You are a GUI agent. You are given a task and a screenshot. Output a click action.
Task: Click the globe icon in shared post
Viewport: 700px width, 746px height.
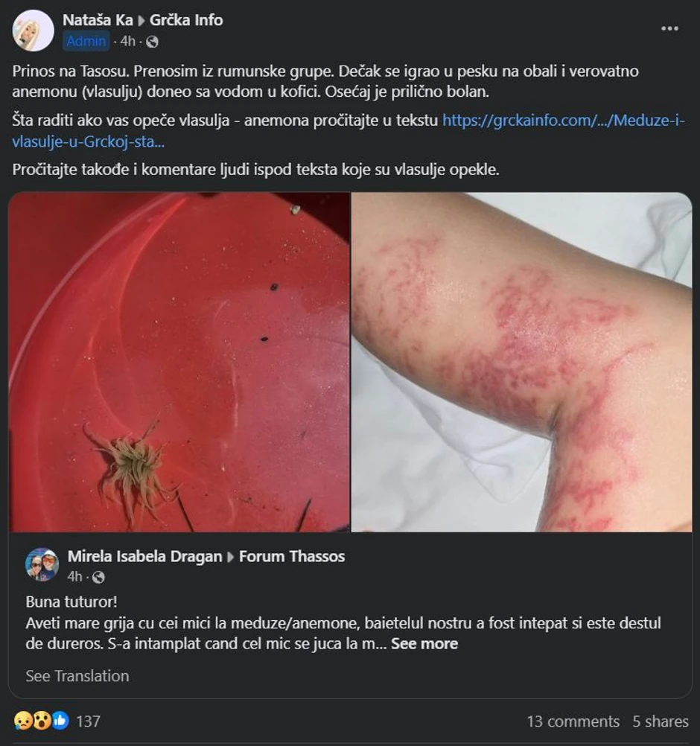98,577
